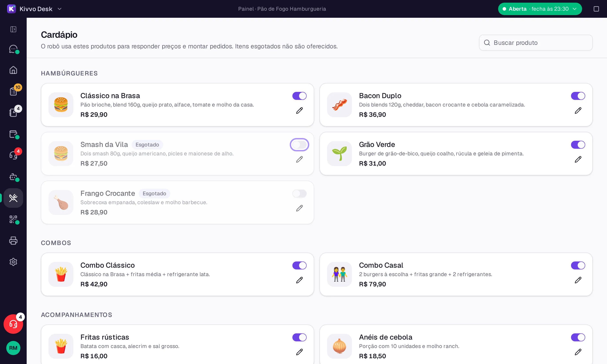Switch off Grão Verde availability

click(x=578, y=145)
